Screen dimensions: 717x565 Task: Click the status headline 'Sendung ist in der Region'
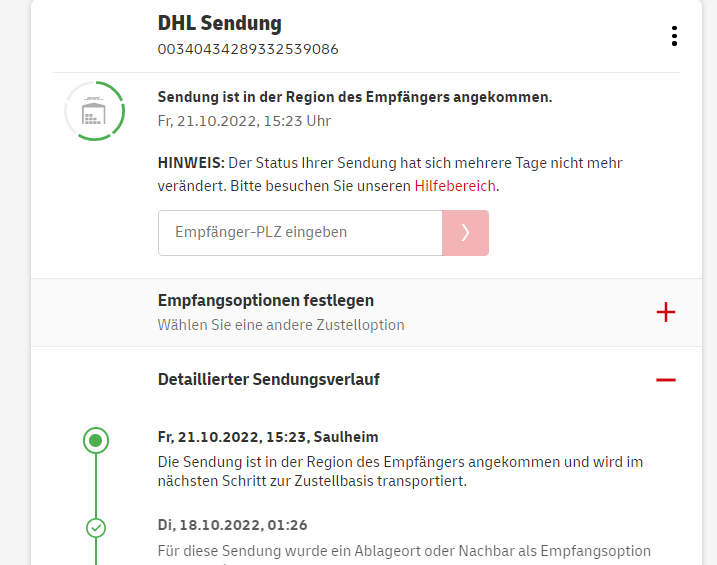point(355,97)
